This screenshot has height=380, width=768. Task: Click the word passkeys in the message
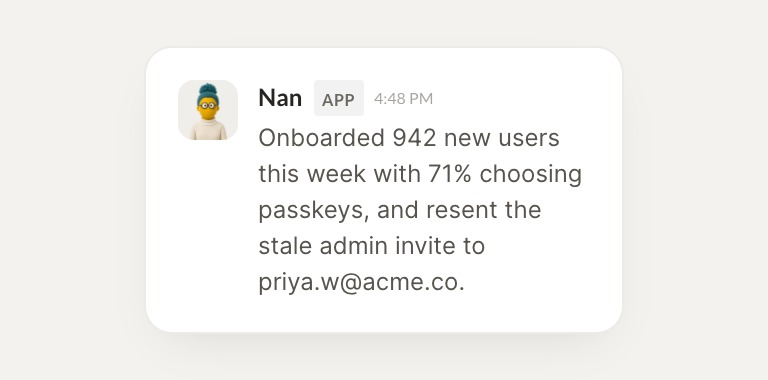coord(311,211)
